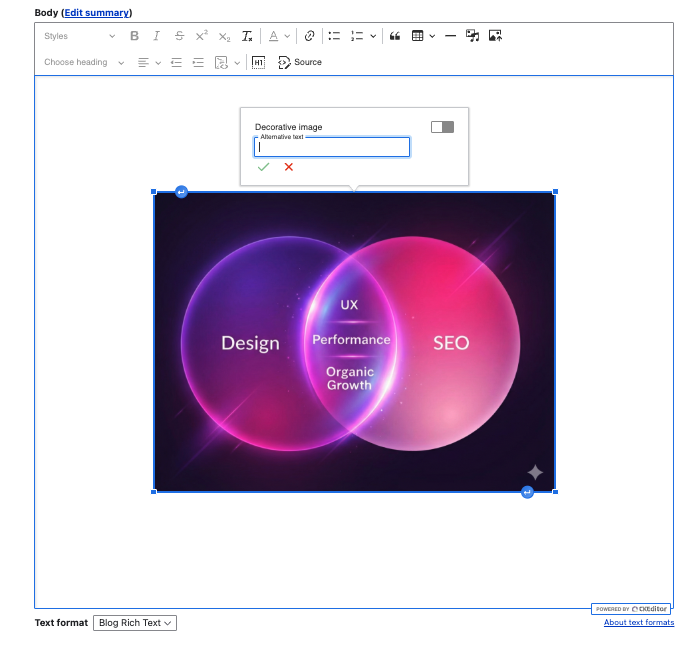Screen dimensions: 700x648
Task: Open the About text formats link
Action: click(639, 623)
